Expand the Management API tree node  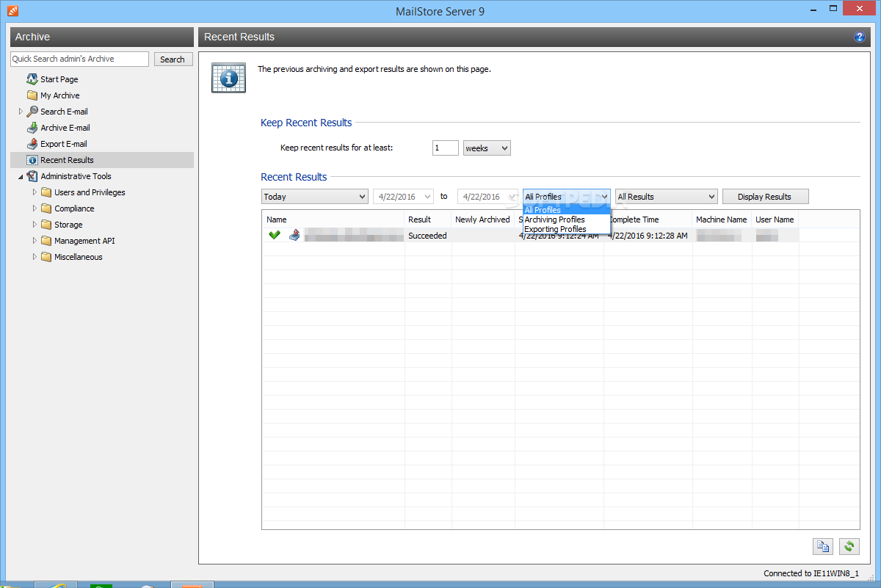pos(35,241)
